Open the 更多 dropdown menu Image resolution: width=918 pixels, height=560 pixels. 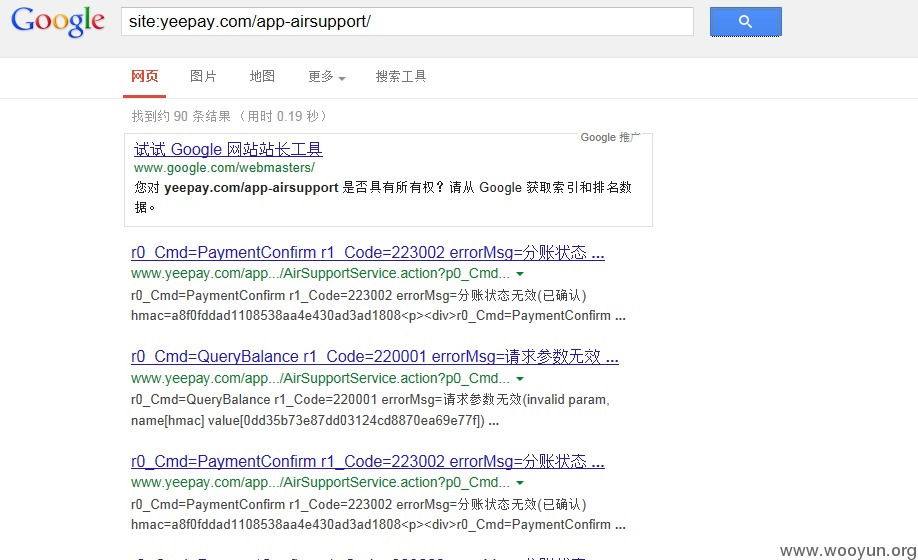(327, 77)
